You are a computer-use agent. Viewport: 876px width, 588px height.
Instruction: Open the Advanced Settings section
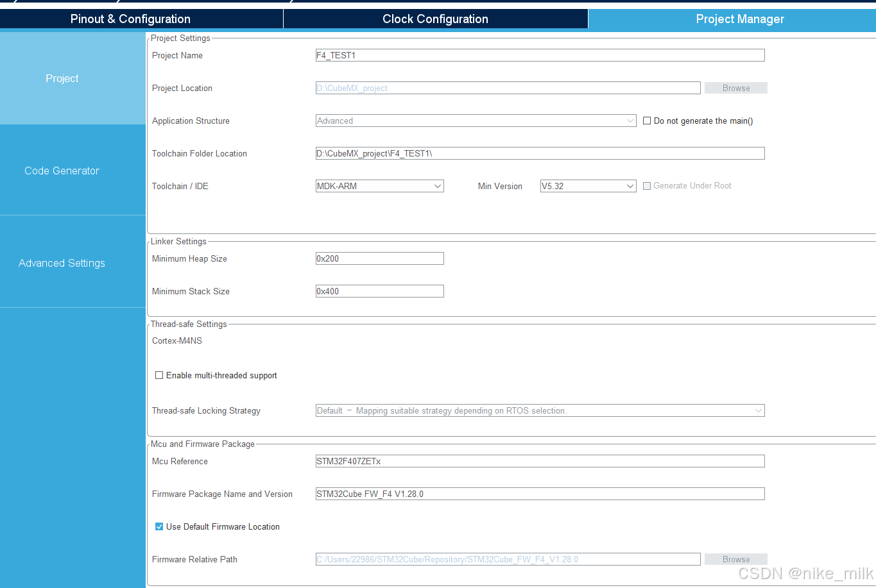61,262
